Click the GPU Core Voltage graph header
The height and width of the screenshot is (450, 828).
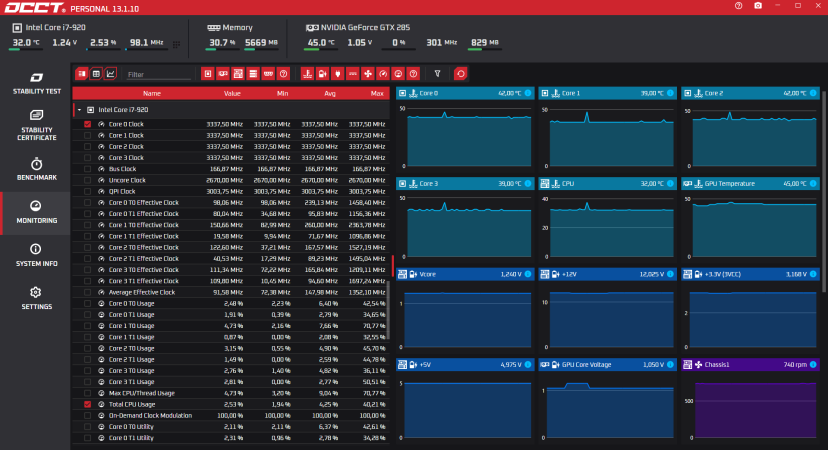(607, 364)
